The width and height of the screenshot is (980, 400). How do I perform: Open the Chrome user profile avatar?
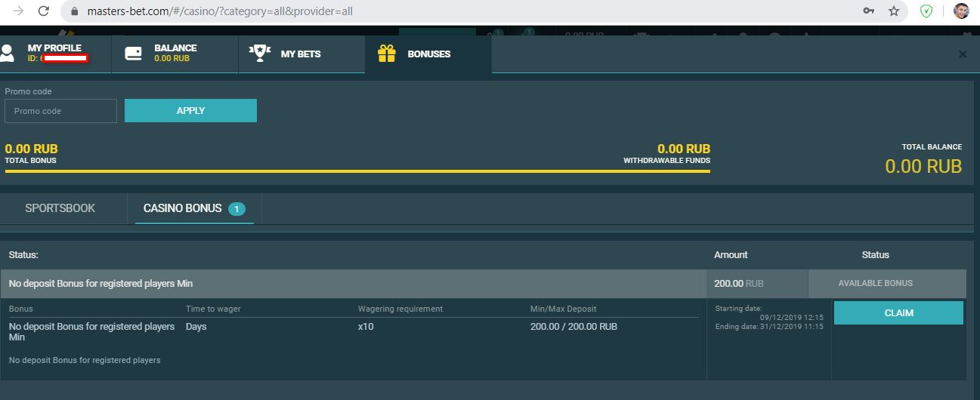click(961, 11)
